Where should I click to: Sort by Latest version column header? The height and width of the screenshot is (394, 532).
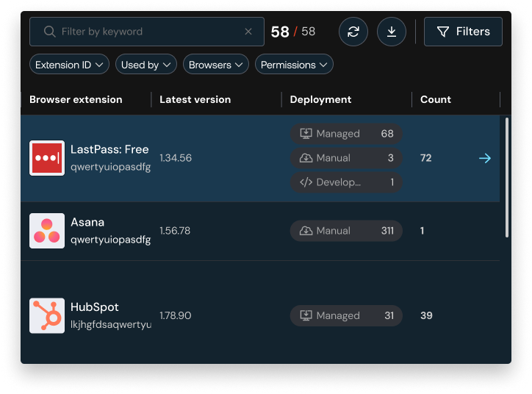(x=195, y=99)
